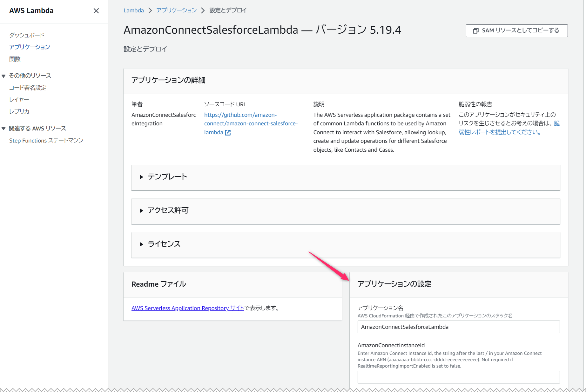The width and height of the screenshot is (586, 392).
Task: Click the AmazonConnectSalesforceIntegration author text
Action: tap(164, 119)
